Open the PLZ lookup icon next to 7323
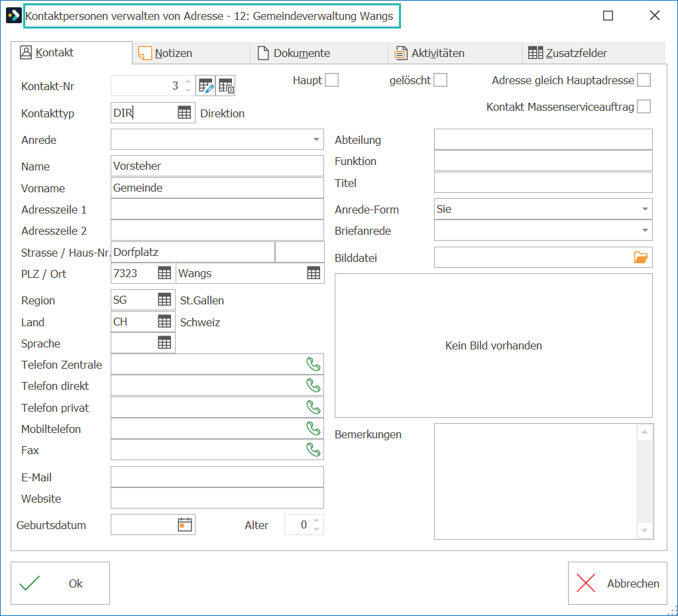 tap(164, 273)
